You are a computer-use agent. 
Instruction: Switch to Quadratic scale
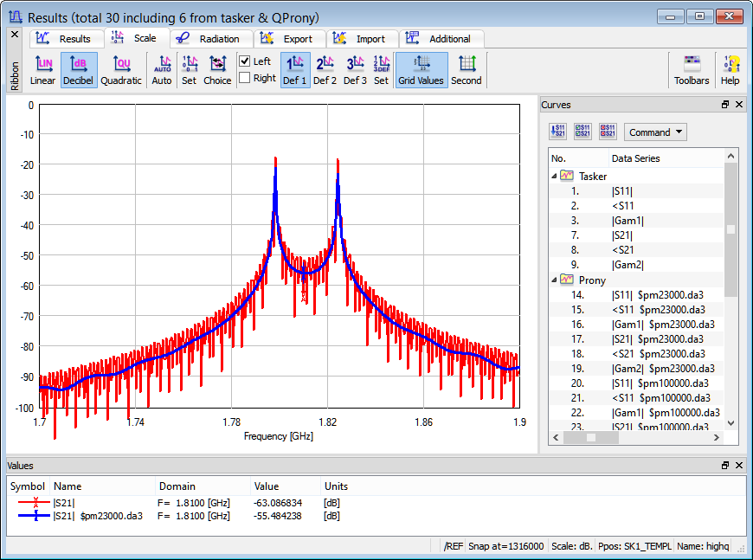pos(120,70)
